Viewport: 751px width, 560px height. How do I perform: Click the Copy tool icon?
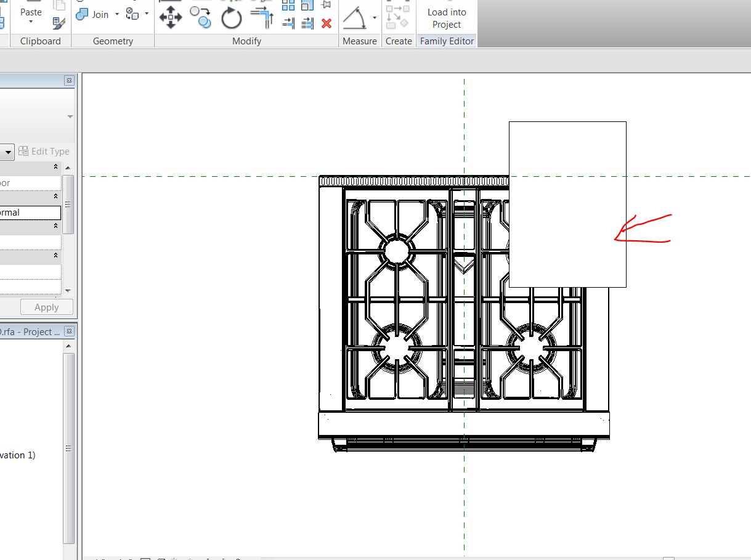200,17
